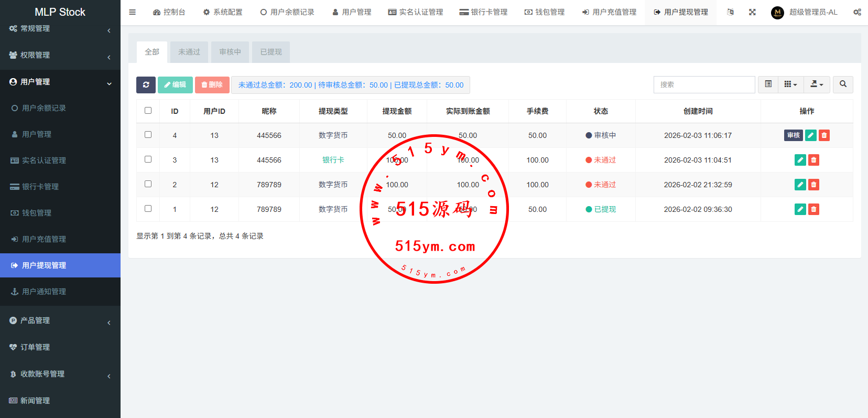Click red delete icon for record ID 4
The width and height of the screenshot is (868, 418).
(824, 135)
